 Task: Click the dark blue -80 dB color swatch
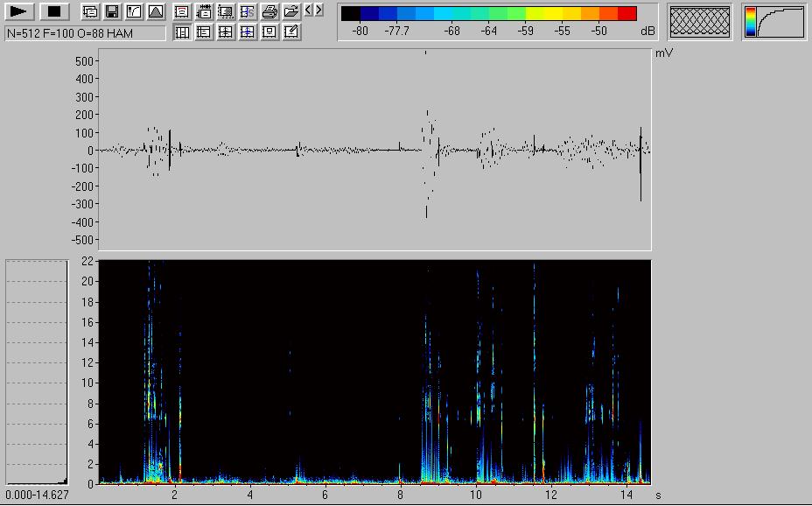tap(368, 13)
